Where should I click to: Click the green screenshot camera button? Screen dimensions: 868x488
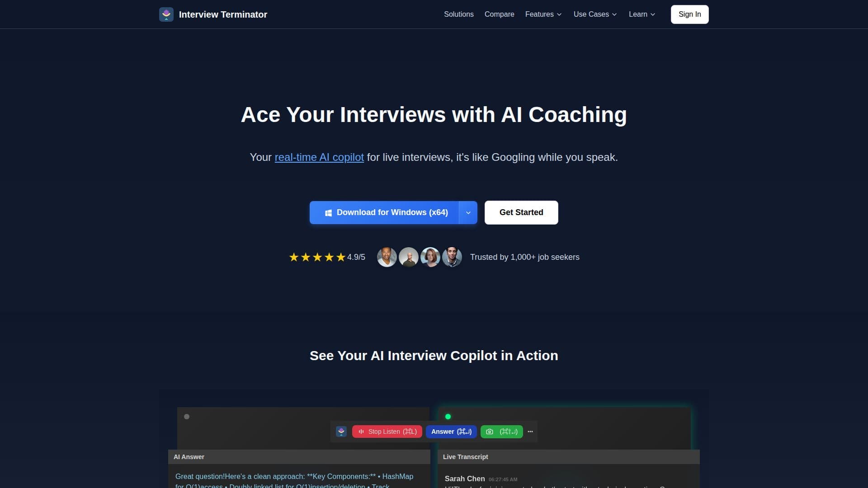(x=502, y=432)
